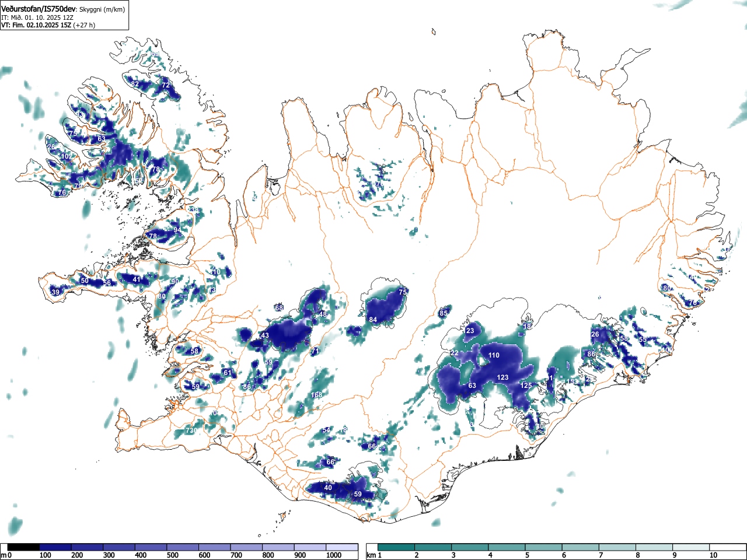
Task: Click the visibility value 23 on the glacier
Action: [x=470, y=331]
